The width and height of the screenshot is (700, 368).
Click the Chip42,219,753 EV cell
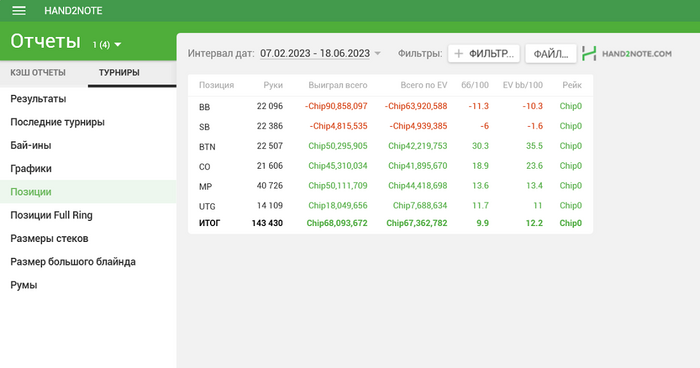[x=418, y=146]
